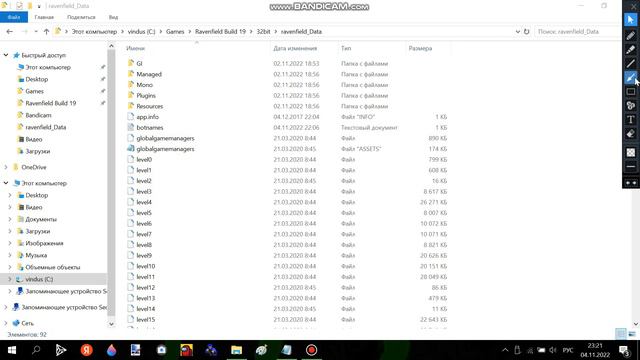Select the Bandicam highlighter tool
640x360 pixels.
pos(631,49)
